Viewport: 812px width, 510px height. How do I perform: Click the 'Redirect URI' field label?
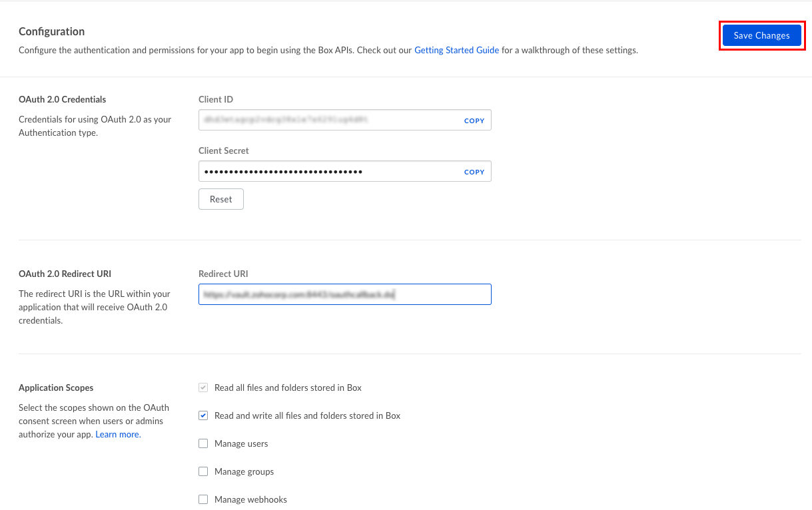(223, 274)
